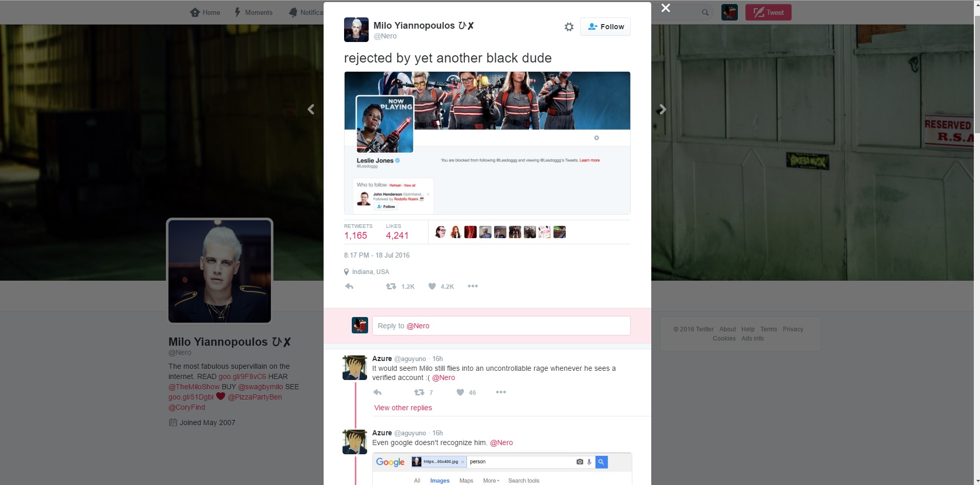Like Azure's first reply with 46 likes
The width and height of the screenshot is (980, 485).
coord(460,392)
